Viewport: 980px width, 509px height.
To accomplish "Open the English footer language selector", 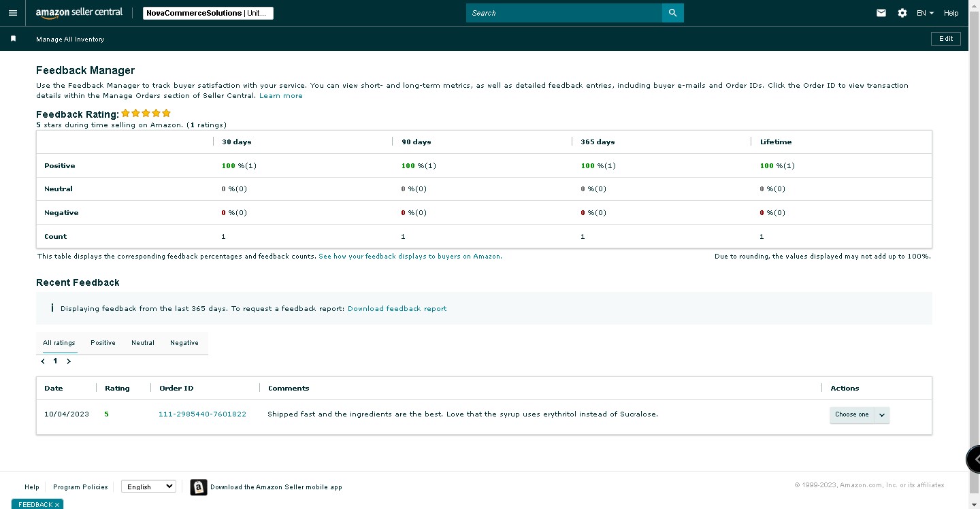I will pyautogui.click(x=148, y=487).
